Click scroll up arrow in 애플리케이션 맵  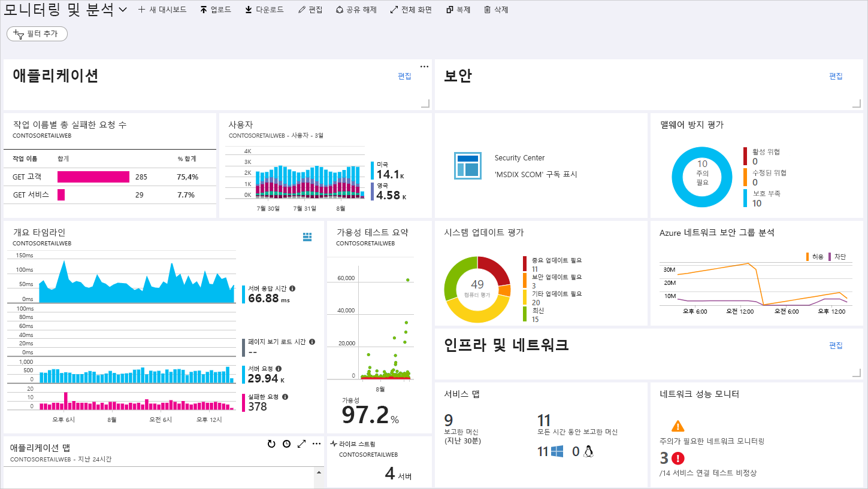pyautogui.click(x=319, y=472)
